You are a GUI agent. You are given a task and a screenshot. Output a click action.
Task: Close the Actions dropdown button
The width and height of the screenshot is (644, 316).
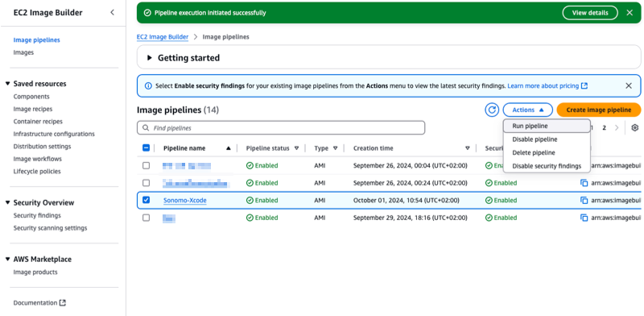[528, 110]
